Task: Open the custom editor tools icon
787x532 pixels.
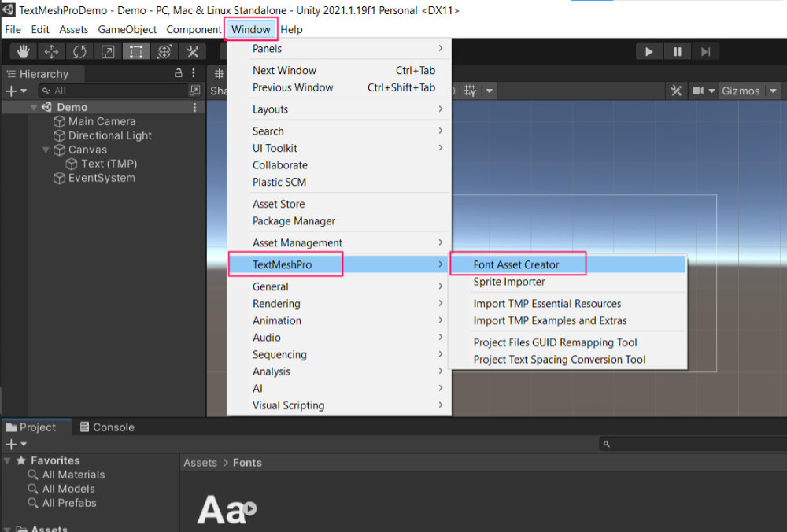Action: 192,52
